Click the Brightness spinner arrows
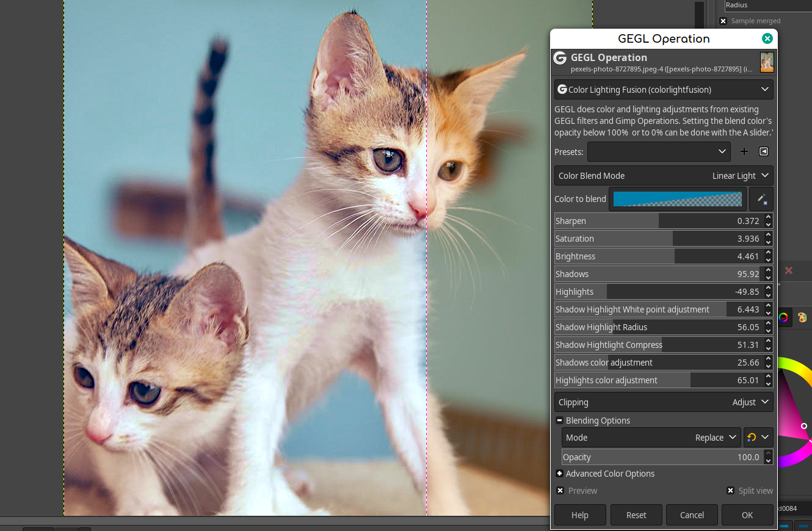 [769, 256]
